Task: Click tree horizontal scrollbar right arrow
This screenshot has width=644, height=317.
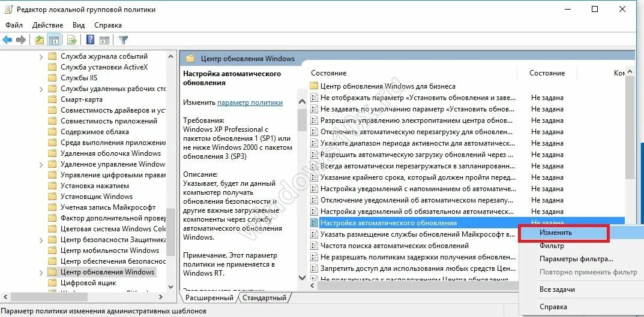Action: click(x=161, y=297)
